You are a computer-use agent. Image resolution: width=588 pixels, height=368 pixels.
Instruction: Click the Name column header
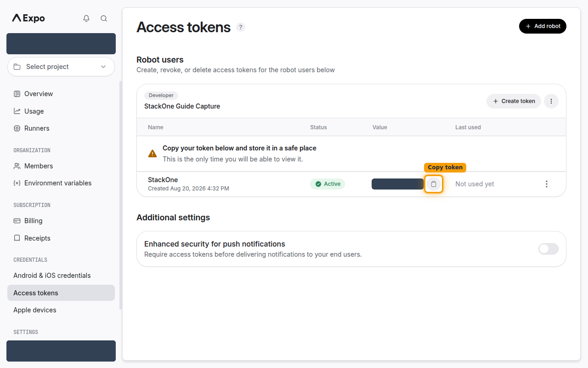tap(155, 127)
